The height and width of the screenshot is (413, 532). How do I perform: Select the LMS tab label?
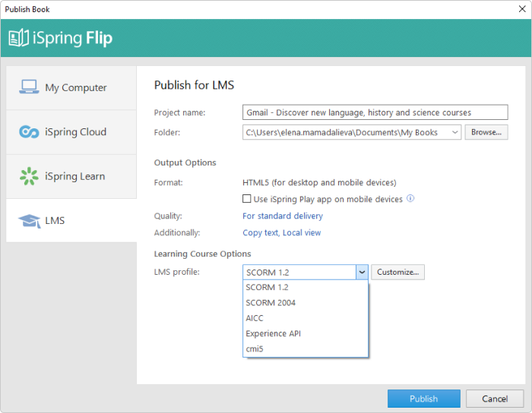55,221
